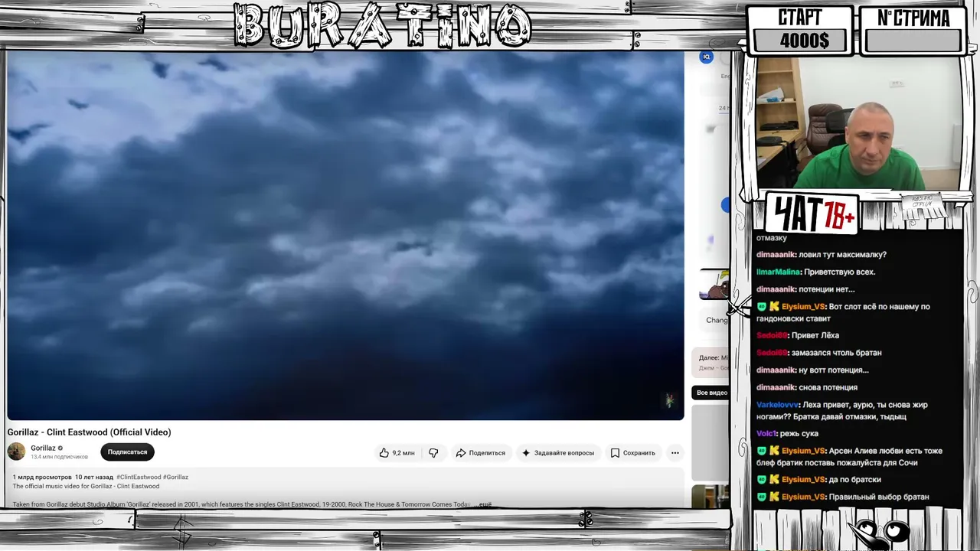Dislike the Gorillaz video
Screen dimensions: 980x551
[433, 453]
